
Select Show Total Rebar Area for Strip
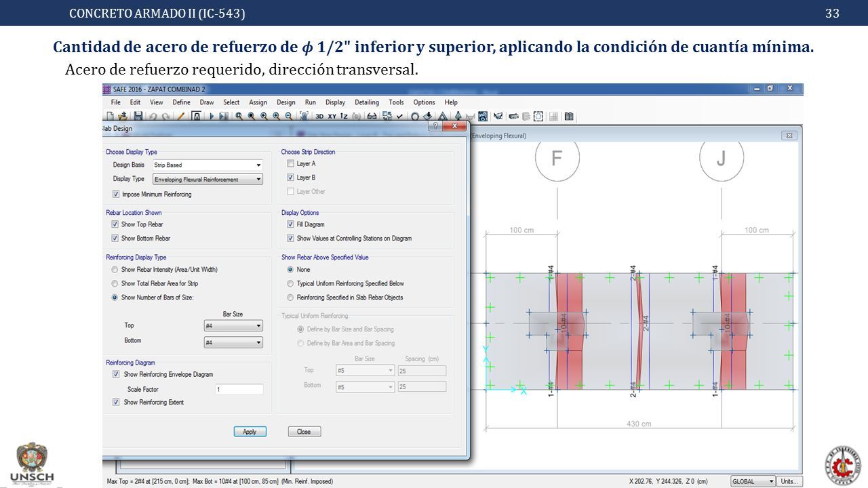[115, 283]
